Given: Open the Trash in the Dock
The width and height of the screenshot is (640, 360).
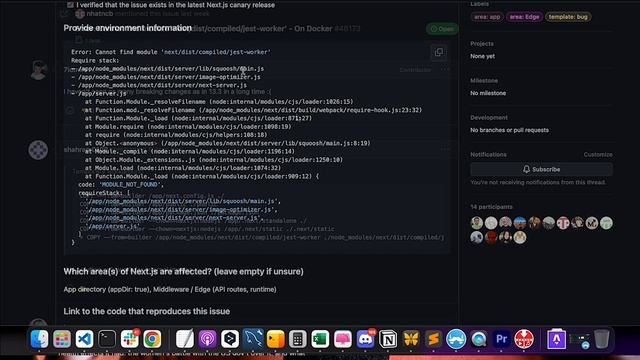Looking at the screenshot, I should [602, 339].
